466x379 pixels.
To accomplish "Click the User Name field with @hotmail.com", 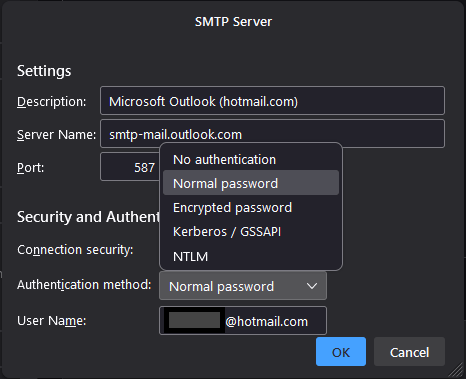I will [x=243, y=321].
